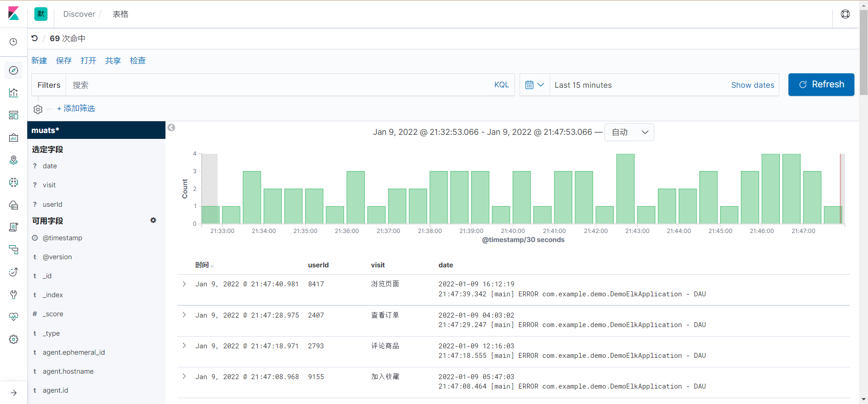The image size is (868, 404).
Task: Select the @timestamp available field
Action: coord(62,238)
